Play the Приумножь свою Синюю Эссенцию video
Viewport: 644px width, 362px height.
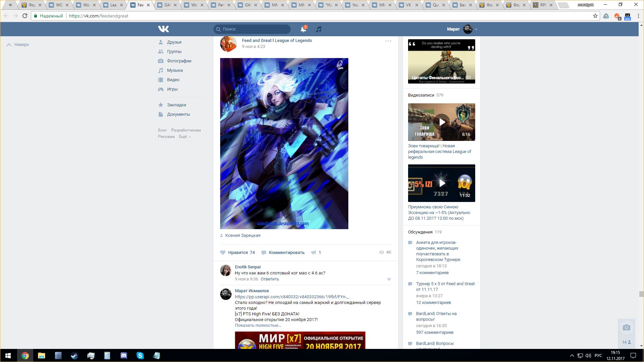(x=442, y=183)
